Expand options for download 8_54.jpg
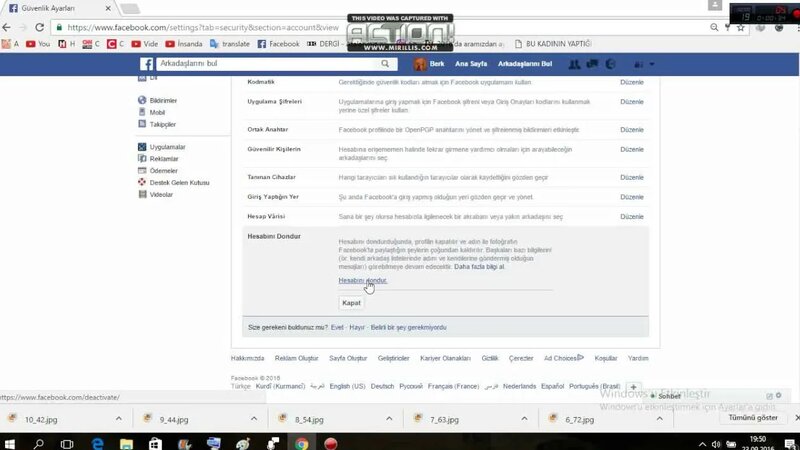The image size is (800, 450). (x=389, y=419)
